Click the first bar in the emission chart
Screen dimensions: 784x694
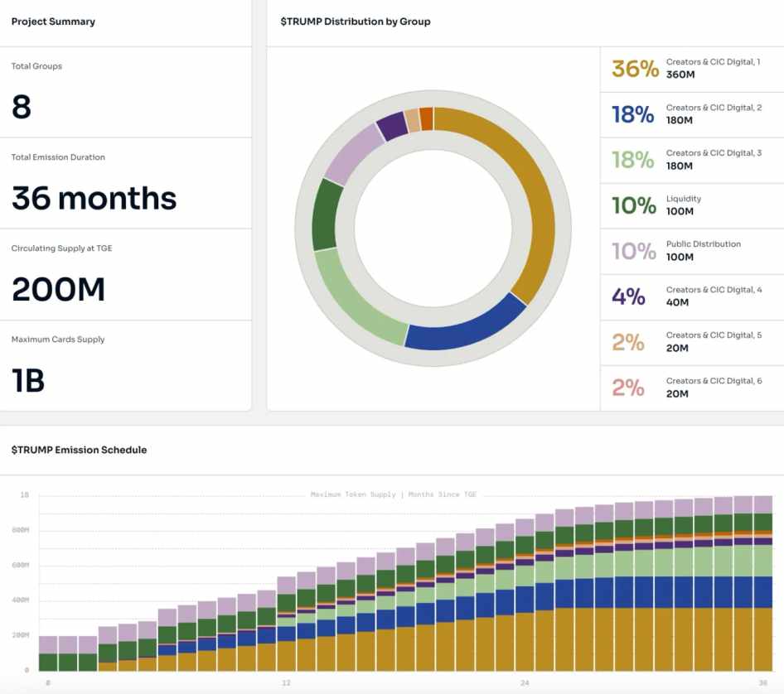[48, 653]
